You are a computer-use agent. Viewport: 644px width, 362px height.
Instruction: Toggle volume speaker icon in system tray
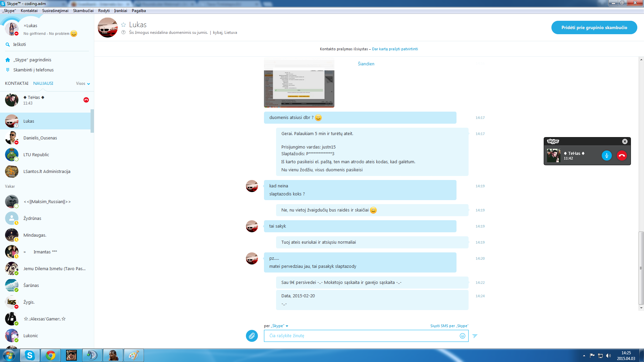pos(608,356)
